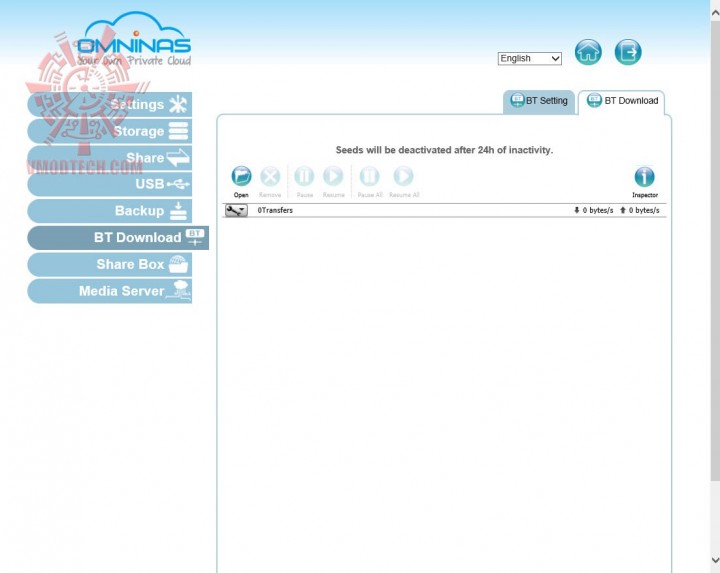
Task: Click the Remove torrent icon
Action: [270, 176]
